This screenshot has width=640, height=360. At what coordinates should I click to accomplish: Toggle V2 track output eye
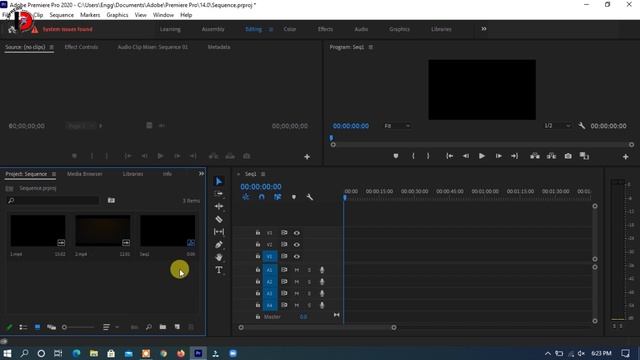click(297, 245)
